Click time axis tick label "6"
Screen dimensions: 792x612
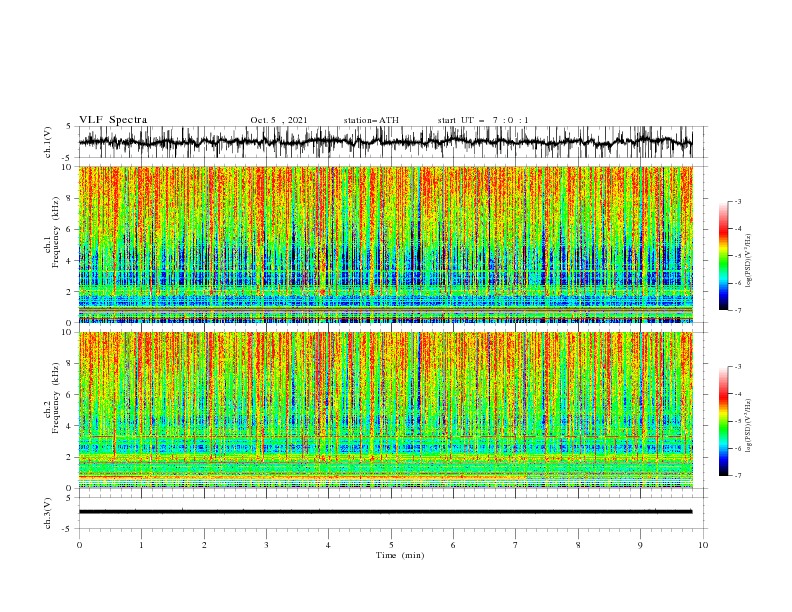pyautogui.click(x=453, y=545)
